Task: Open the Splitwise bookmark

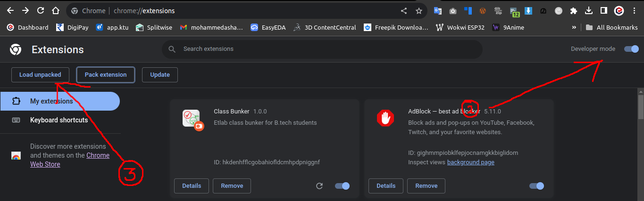Action: 153,27
